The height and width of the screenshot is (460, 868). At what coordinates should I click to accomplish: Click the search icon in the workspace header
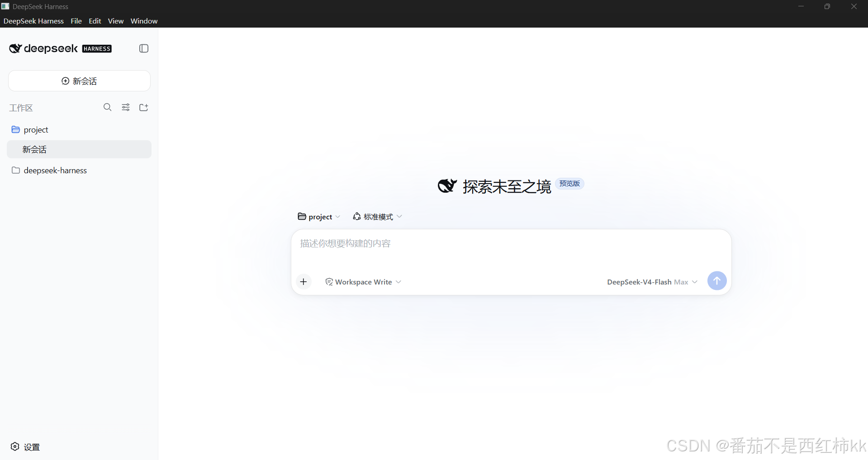107,107
